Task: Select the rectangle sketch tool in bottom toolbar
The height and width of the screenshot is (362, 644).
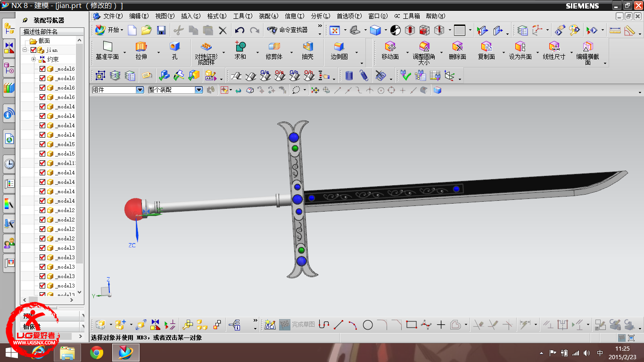Action: 412,325
